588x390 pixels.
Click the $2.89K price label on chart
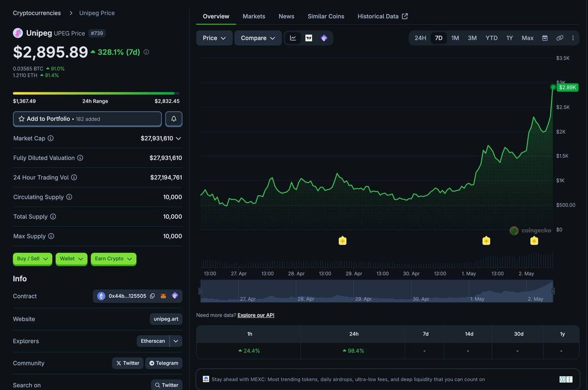click(567, 87)
